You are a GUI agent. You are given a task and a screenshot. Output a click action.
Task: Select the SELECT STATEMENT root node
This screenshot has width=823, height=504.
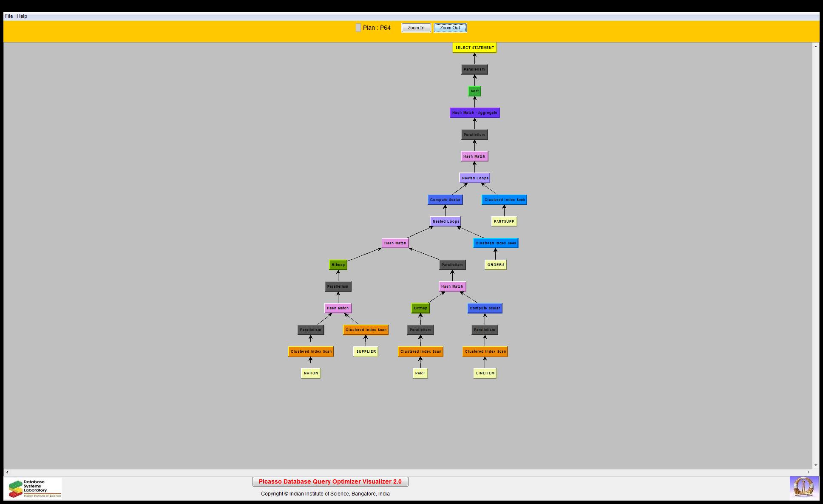pos(474,48)
